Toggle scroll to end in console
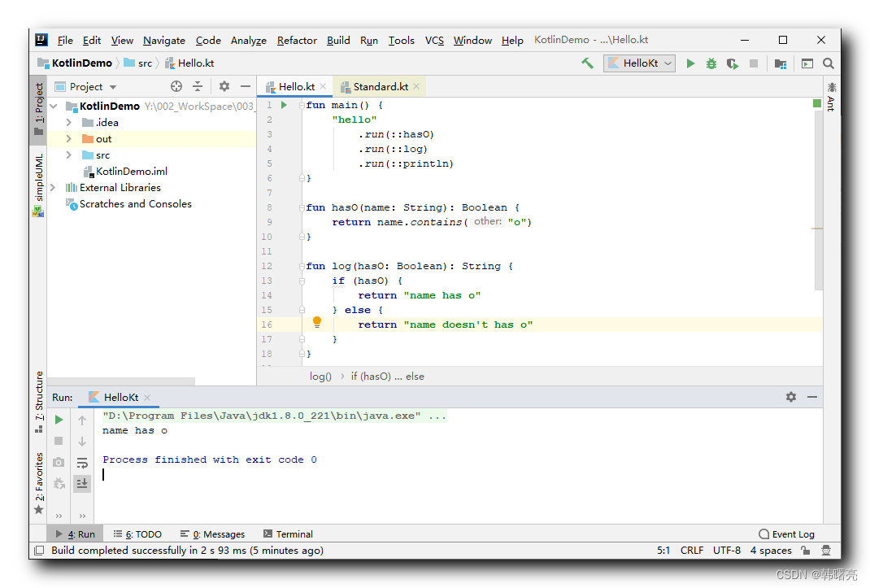The image size is (870, 588). point(82,483)
